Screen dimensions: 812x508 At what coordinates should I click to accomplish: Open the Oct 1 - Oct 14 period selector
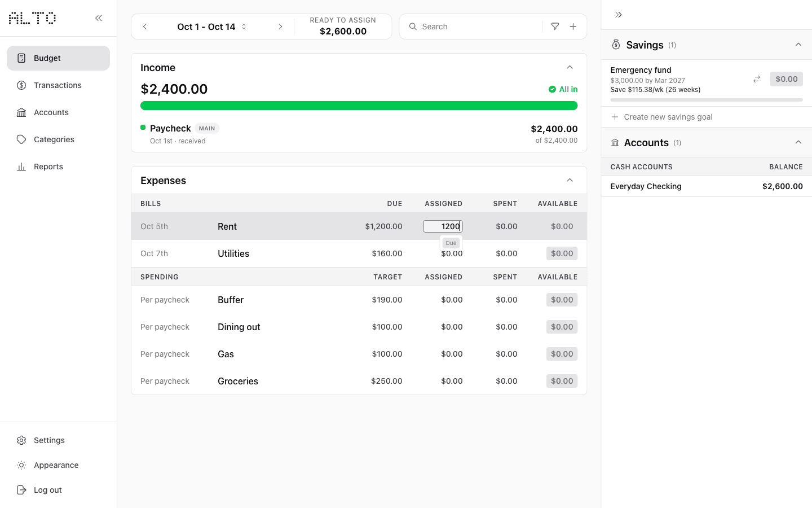212,27
